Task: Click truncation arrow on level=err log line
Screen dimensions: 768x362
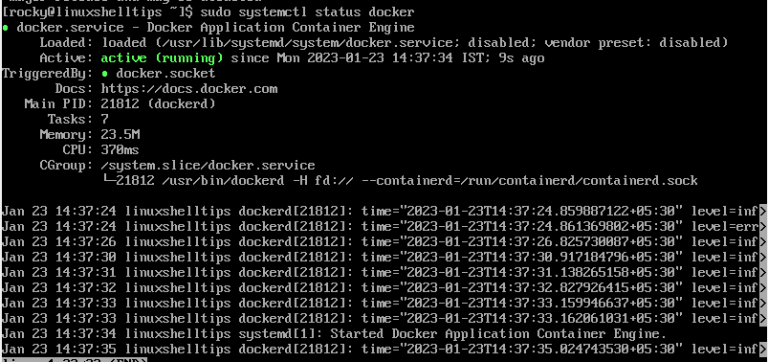Action: point(763,227)
